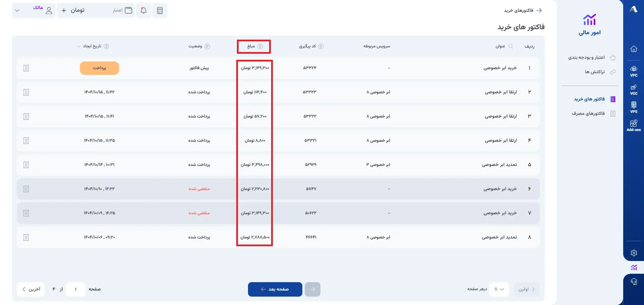Open the home icon in sidebar
Image resolution: width=644 pixels, height=305 pixels.
(x=634, y=49)
